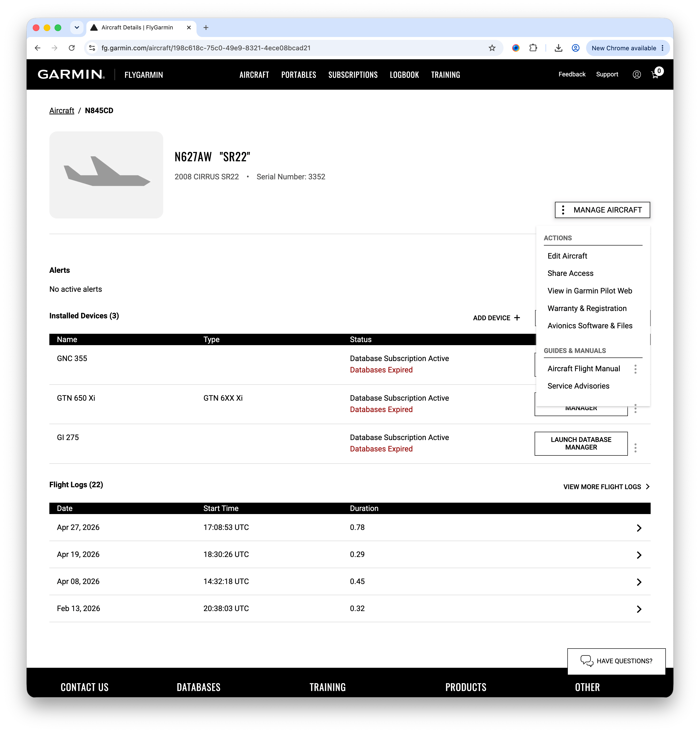
Task: Click the GI 275 device name
Action: coord(68,438)
